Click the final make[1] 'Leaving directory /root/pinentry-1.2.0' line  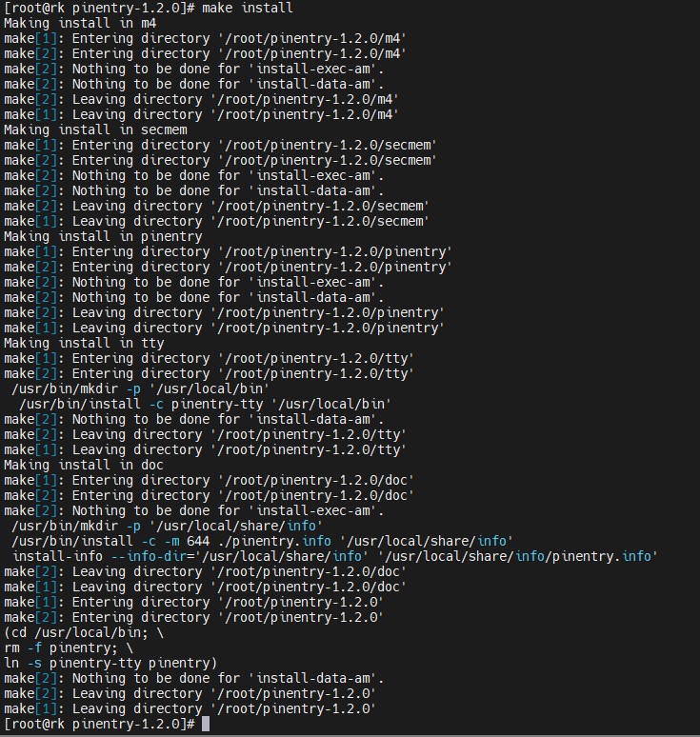pos(190,708)
